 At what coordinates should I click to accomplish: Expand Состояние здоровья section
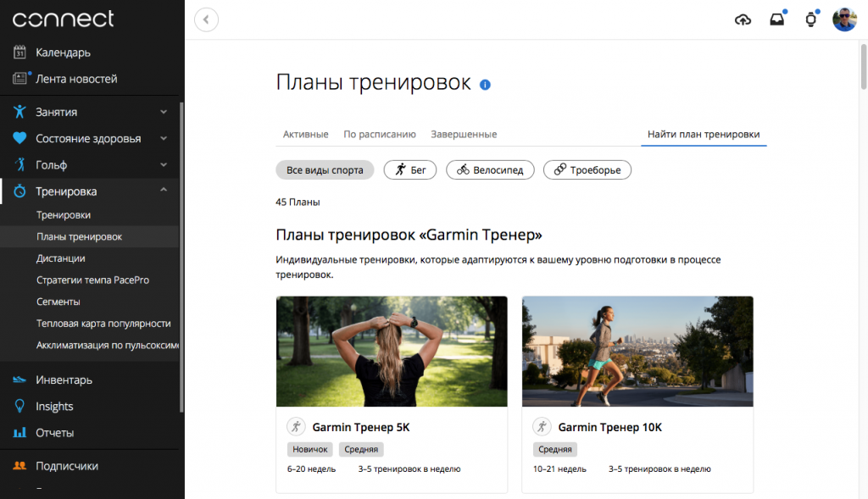(164, 138)
